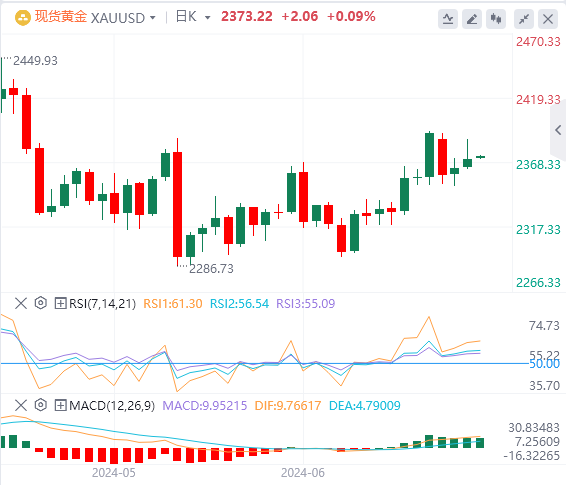
Task: Remove the RSI indicator panel
Action: 21,303
